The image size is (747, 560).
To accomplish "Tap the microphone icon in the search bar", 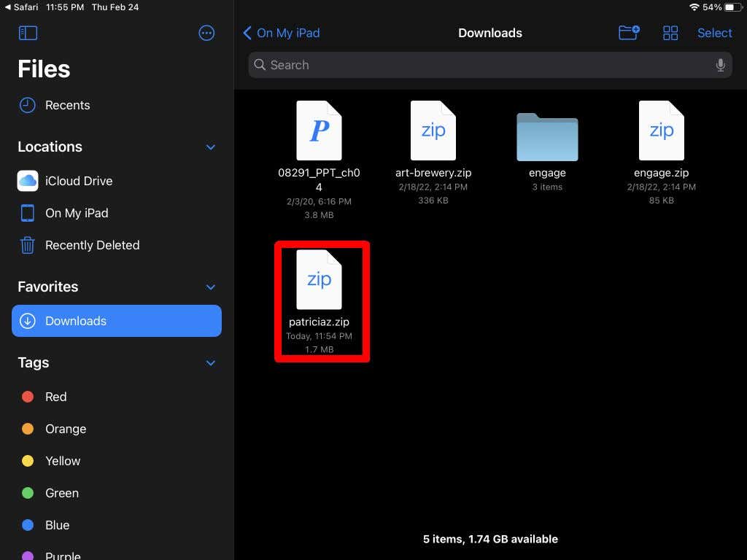I will click(x=720, y=65).
